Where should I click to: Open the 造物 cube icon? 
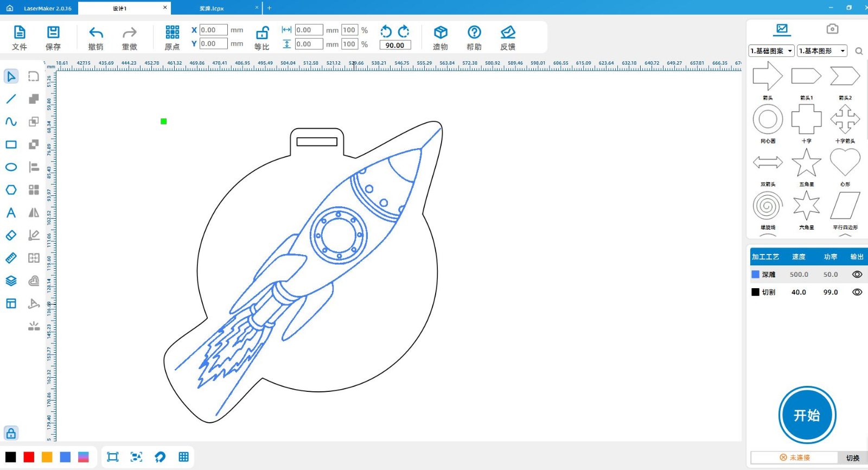pos(441,33)
